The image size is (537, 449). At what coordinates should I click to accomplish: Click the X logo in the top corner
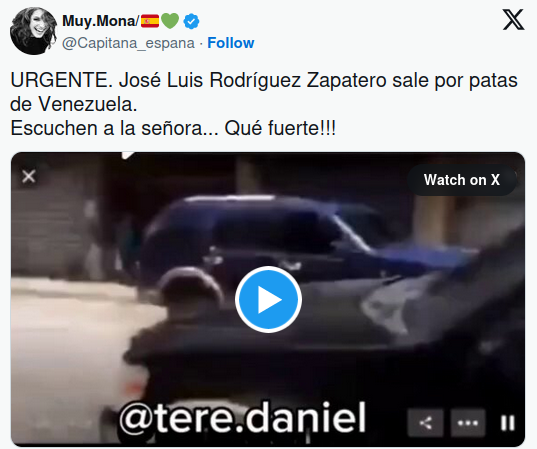[x=513, y=20]
